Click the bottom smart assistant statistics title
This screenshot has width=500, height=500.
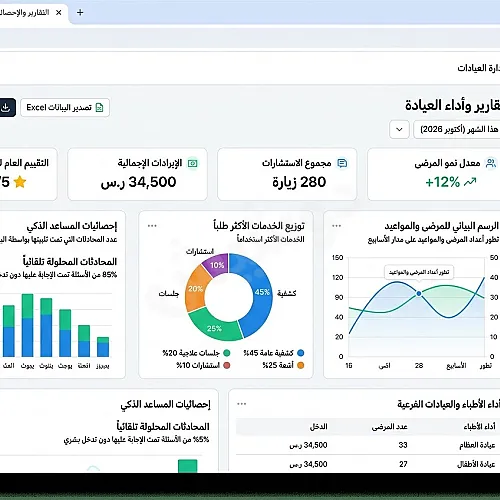(x=165, y=404)
